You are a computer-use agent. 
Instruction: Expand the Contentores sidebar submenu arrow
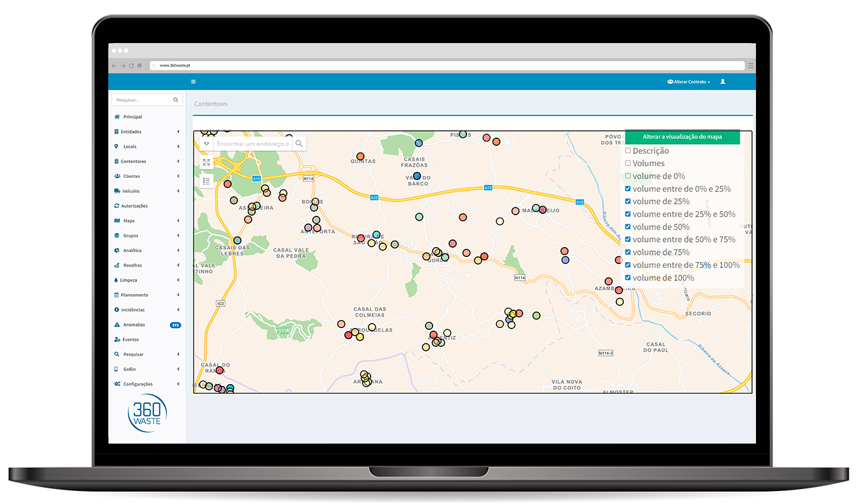pos(178,162)
